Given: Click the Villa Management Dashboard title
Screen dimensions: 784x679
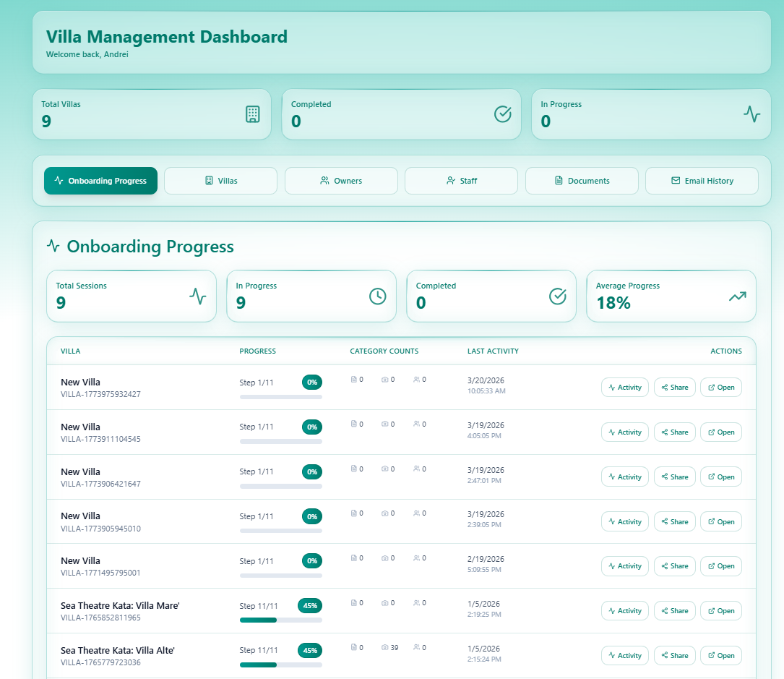Looking at the screenshot, I should [166, 37].
